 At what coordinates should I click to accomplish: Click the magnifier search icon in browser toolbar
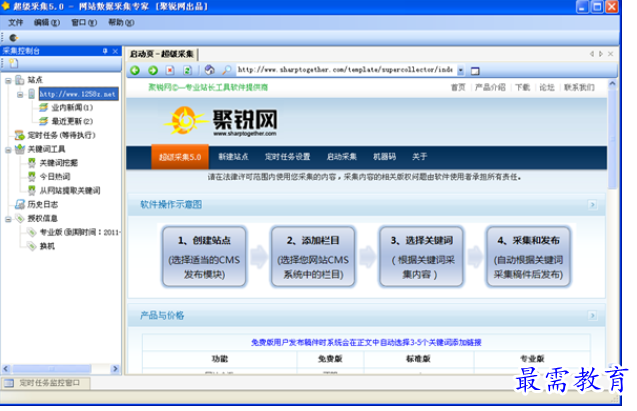(226, 70)
